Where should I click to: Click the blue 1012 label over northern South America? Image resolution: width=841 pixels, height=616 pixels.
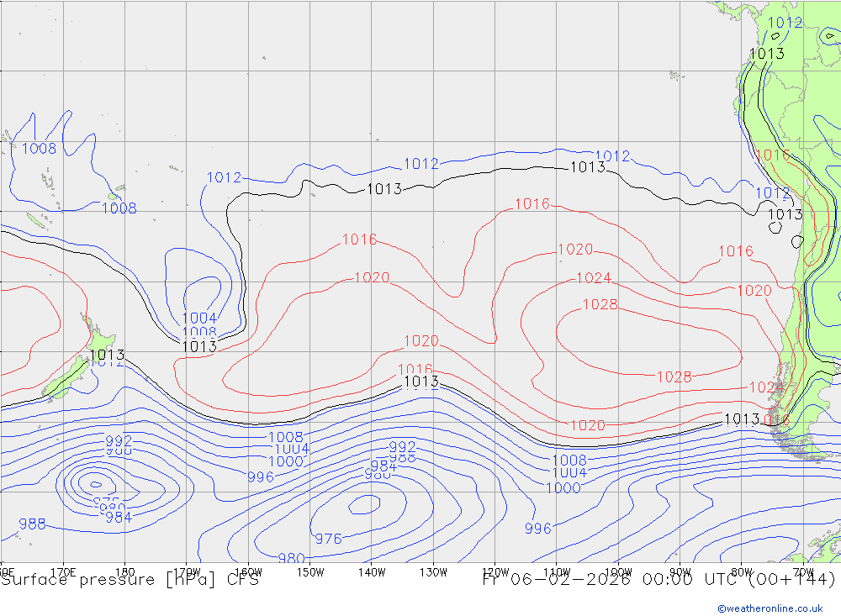point(785,23)
